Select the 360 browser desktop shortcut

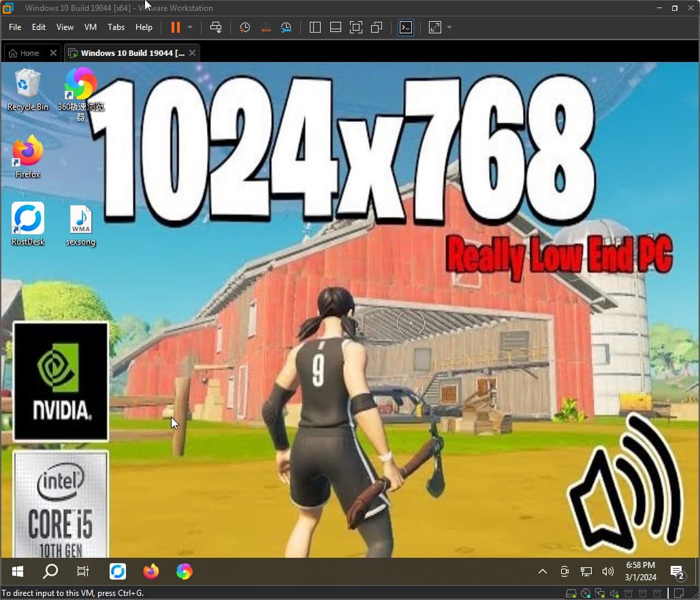point(81,94)
